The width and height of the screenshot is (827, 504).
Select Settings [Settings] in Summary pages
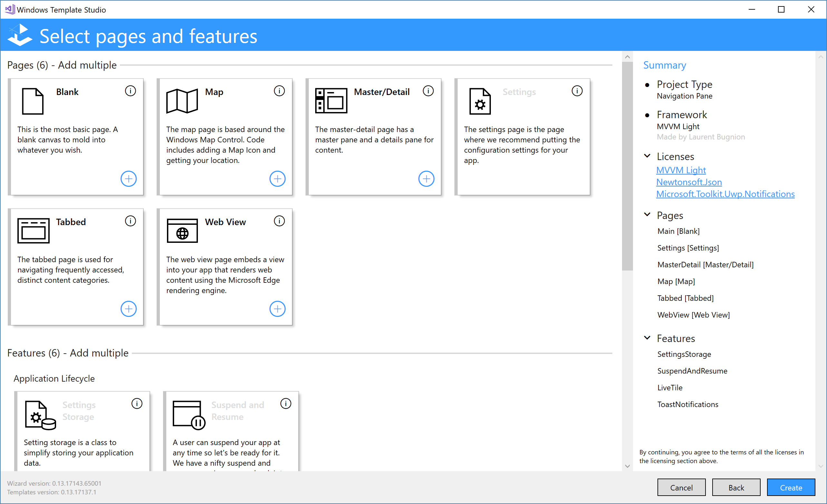688,248
